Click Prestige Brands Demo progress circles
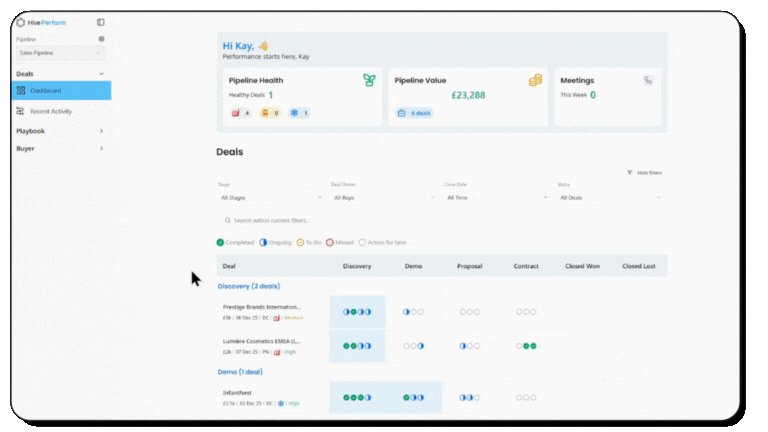Image resolution: width=768 pixels, height=432 pixels. click(413, 312)
